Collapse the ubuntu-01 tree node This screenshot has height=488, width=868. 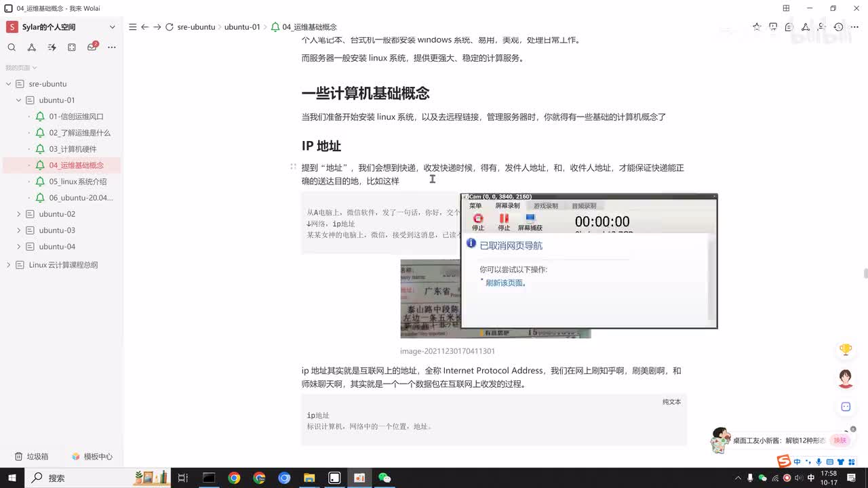coord(19,100)
